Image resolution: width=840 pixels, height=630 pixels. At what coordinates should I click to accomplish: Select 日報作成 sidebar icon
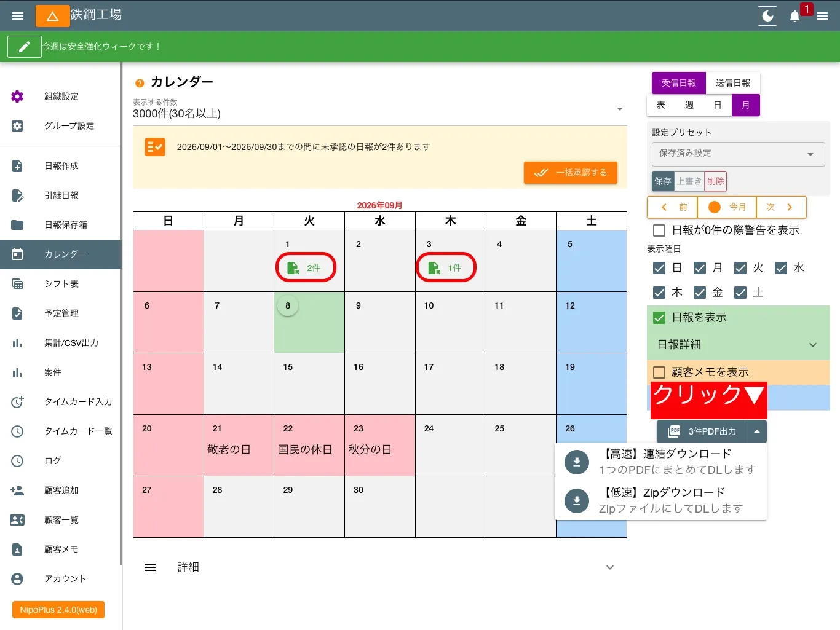tap(17, 166)
